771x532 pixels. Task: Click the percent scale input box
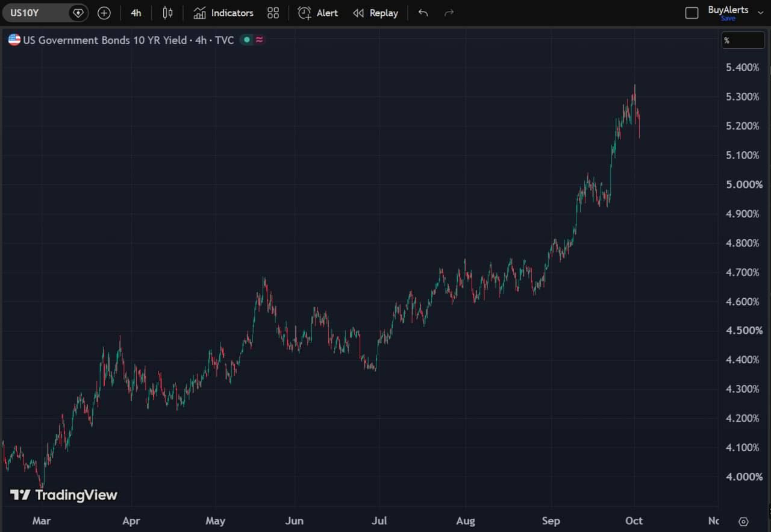pyautogui.click(x=743, y=40)
